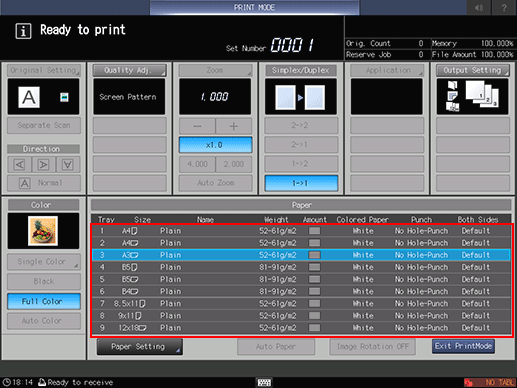Click the fruit color preview thumbnail
The image size is (517, 388).
[x=43, y=231]
